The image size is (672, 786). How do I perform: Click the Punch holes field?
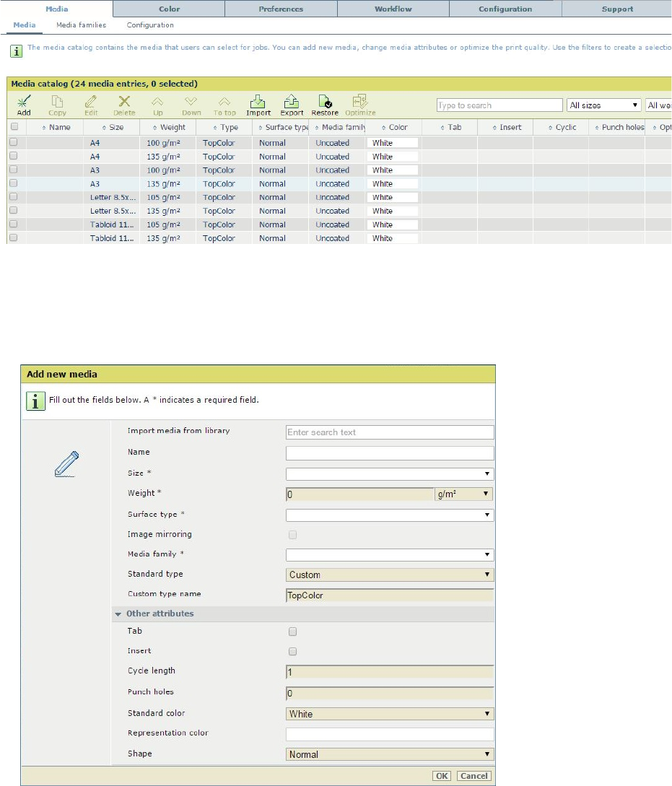coord(390,694)
